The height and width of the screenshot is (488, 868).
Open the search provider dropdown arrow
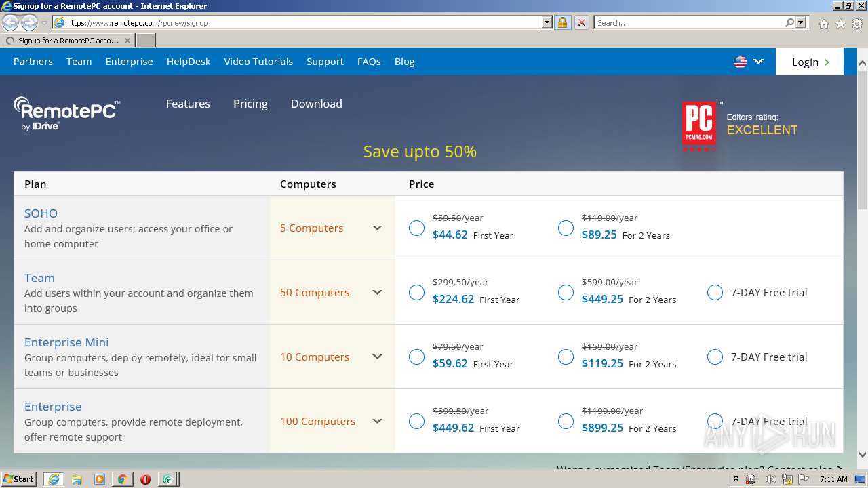pyautogui.click(x=801, y=22)
